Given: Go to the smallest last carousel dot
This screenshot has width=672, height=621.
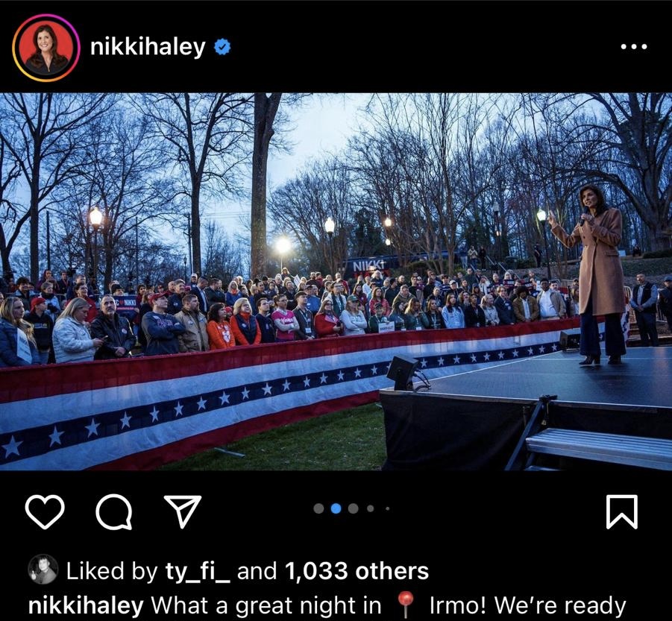Looking at the screenshot, I should [x=387, y=508].
